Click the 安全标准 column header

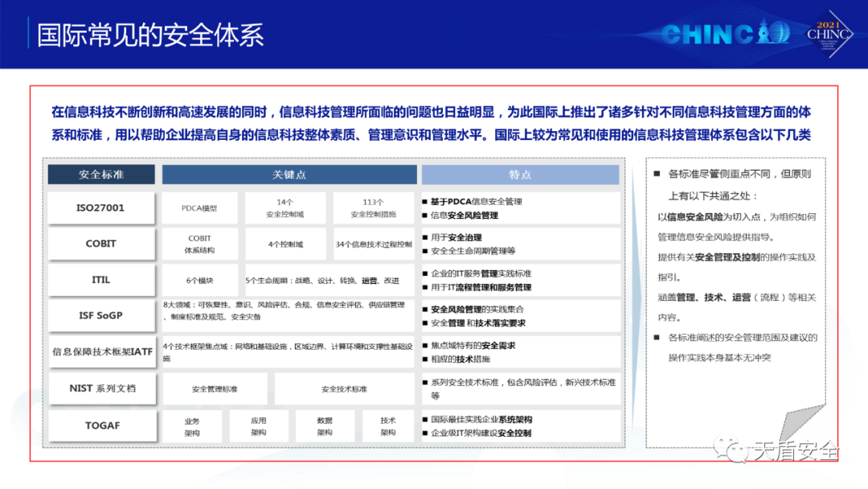[x=101, y=175]
